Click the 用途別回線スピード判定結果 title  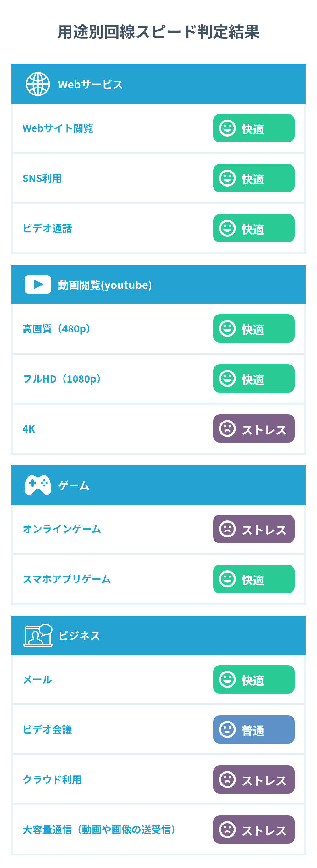[158, 32]
